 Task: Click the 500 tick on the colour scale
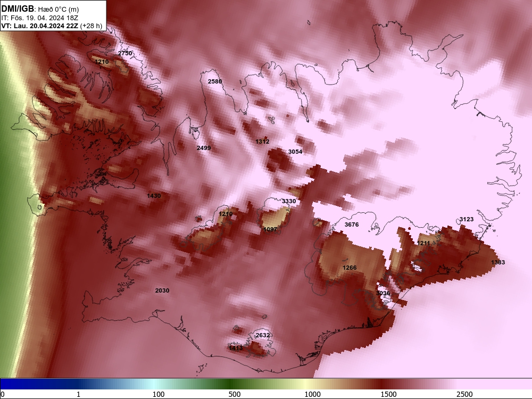[235, 394]
